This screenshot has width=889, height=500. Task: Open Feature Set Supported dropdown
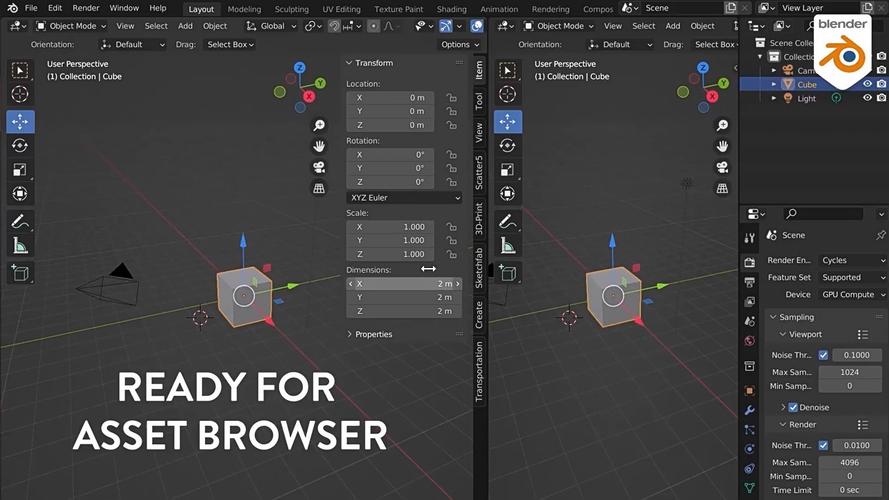[852, 277]
